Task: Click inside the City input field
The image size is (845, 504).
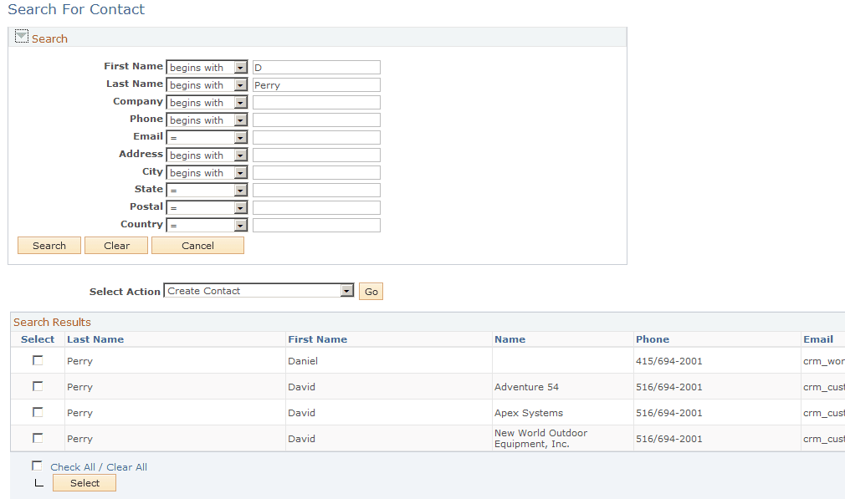Action: click(315, 171)
